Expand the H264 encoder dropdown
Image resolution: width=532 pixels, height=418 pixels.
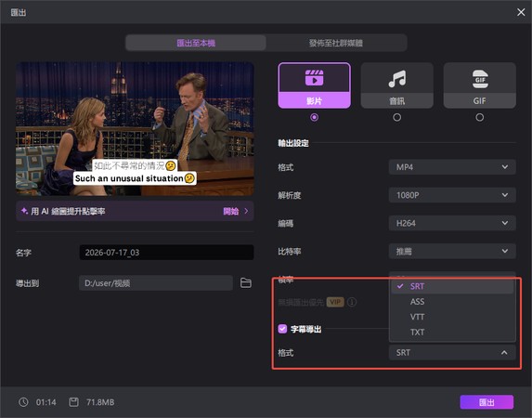(x=452, y=224)
